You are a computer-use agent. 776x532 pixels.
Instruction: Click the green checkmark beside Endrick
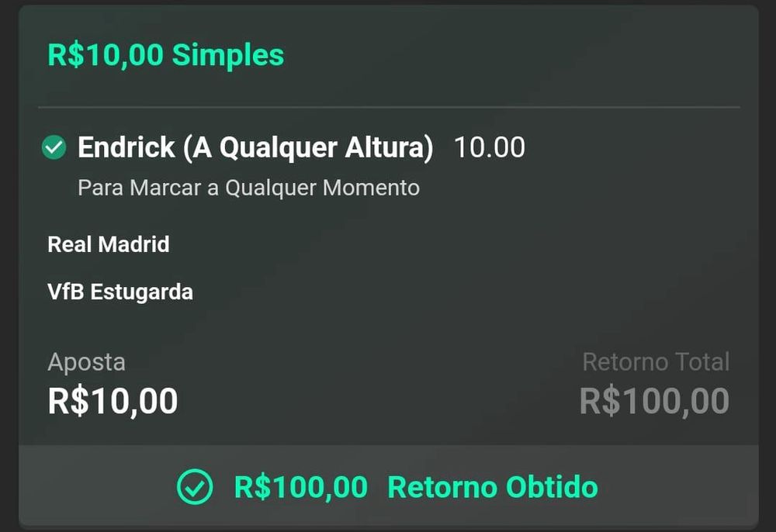coord(54,147)
